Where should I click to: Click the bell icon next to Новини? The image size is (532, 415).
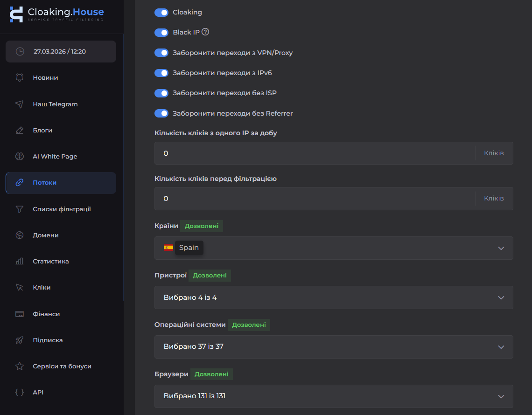click(20, 78)
